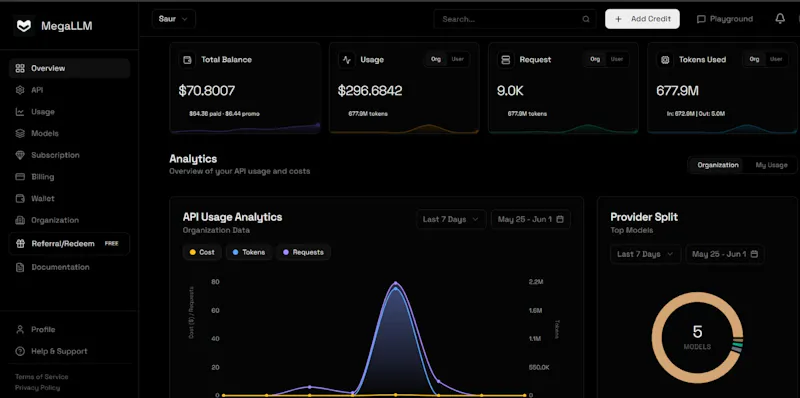Click the 9.0K request value

click(x=510, y=91)
